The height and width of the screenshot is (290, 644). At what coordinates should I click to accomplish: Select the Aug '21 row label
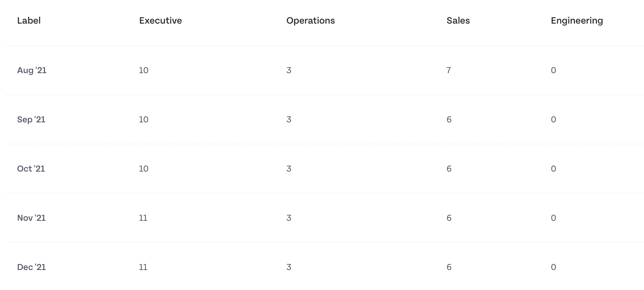click(x=32, y=70)
